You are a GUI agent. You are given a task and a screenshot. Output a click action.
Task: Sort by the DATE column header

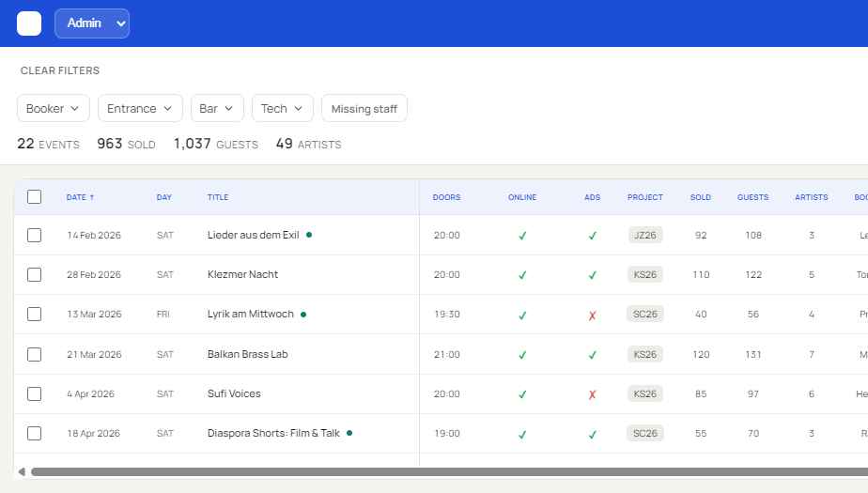[x=80, y=197]
